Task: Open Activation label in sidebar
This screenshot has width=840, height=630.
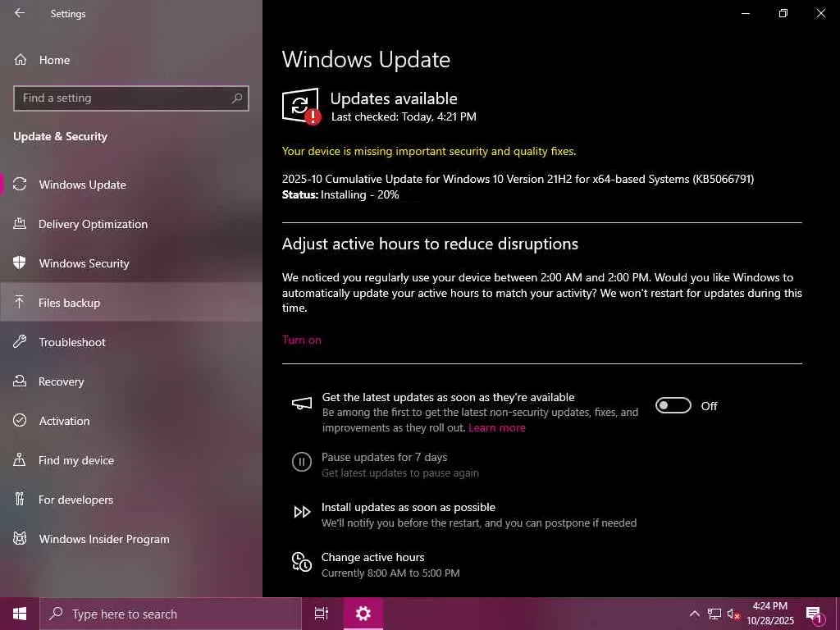Action: click(x=64, y=421)
